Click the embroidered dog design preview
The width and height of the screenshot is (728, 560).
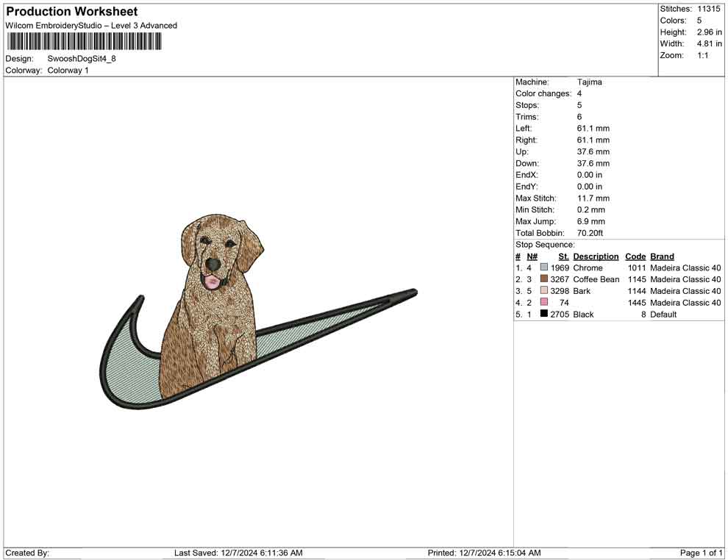258,312
